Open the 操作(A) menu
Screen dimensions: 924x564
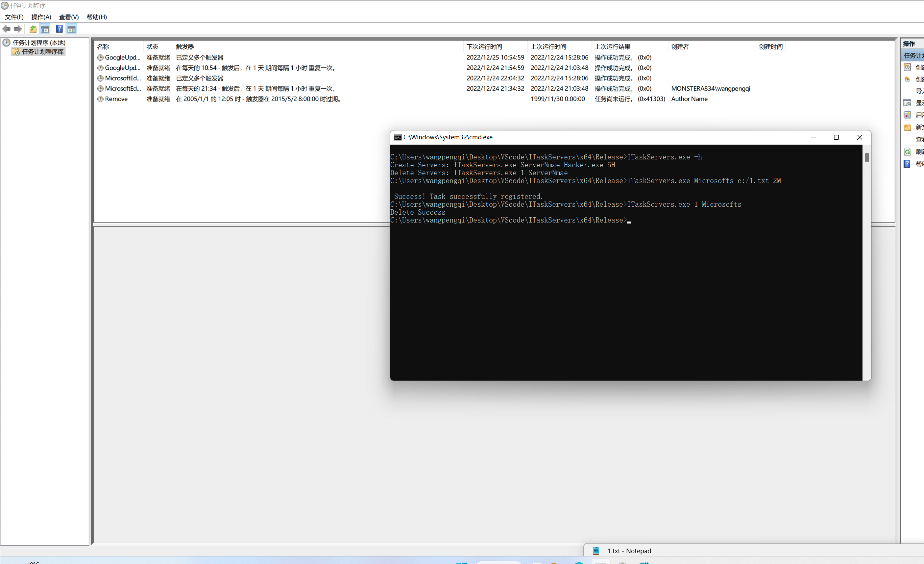point(41,17)
